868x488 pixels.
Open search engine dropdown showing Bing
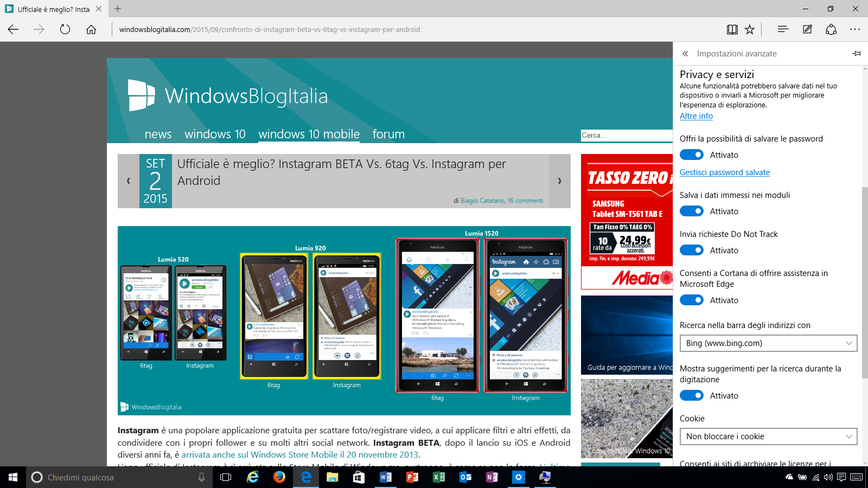pos(768,343)
